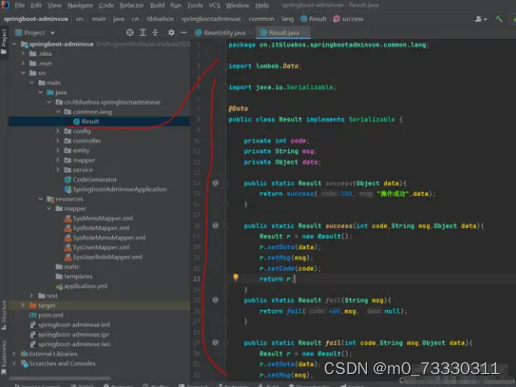Click the Select Opened File target icon
Screen dimensions: 516x387
[x=130, y=32]
